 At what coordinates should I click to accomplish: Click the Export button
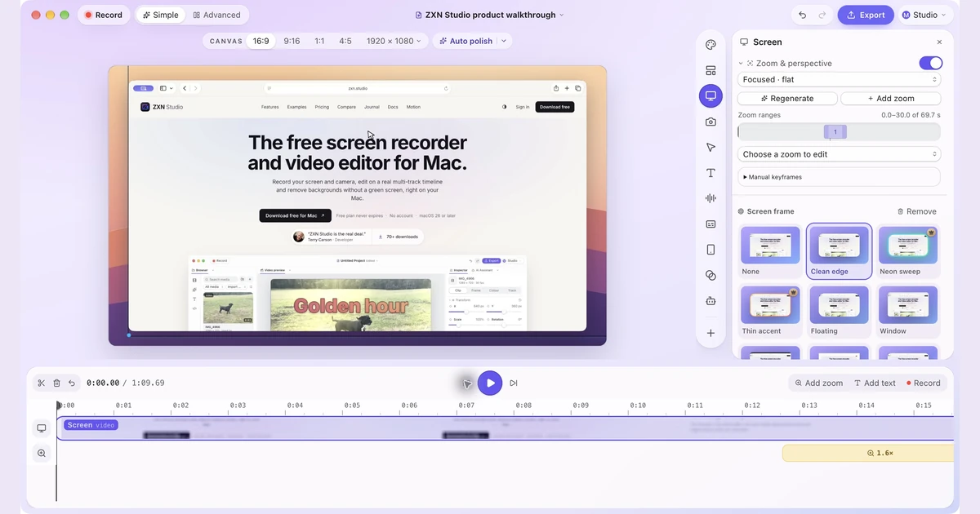coord(866,15)
